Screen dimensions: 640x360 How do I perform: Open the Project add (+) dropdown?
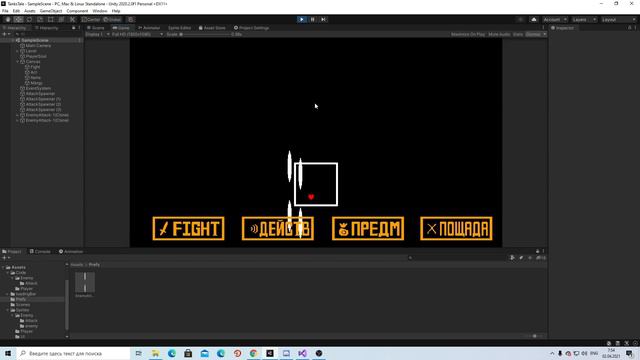[x=5, y=258]
